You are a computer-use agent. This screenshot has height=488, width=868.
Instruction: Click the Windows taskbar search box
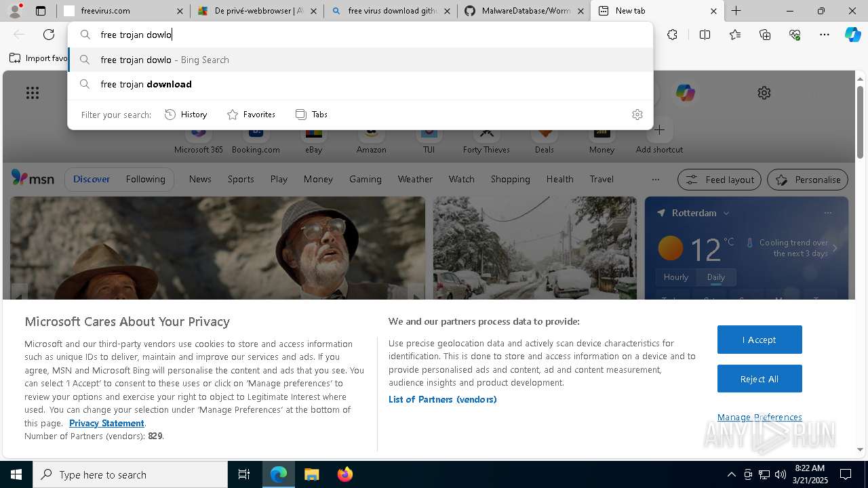[130, 474]
